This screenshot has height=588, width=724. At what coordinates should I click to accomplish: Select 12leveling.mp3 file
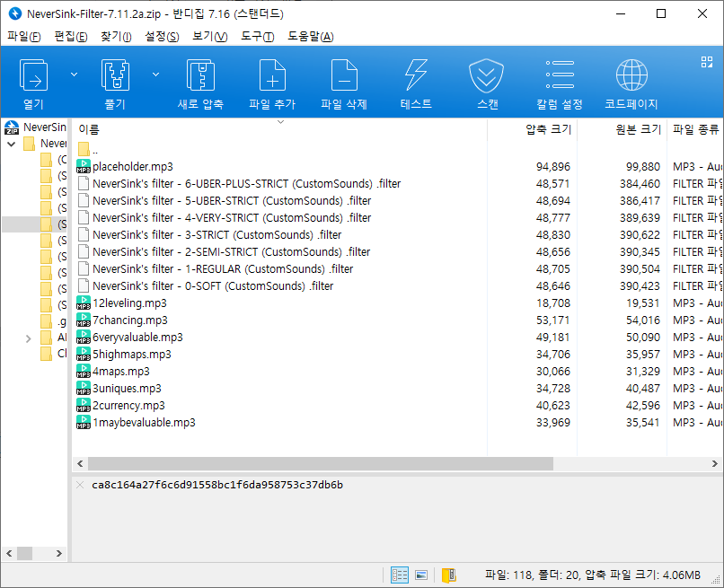point(121,303)
